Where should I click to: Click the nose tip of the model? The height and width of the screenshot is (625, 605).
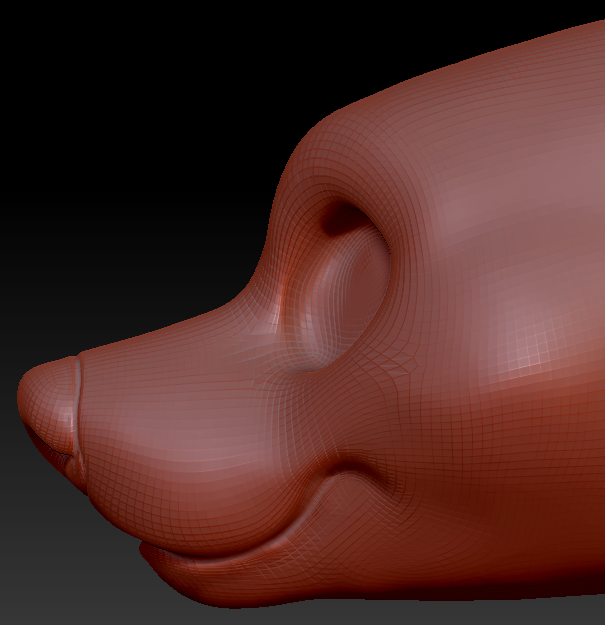pos(48,405)
